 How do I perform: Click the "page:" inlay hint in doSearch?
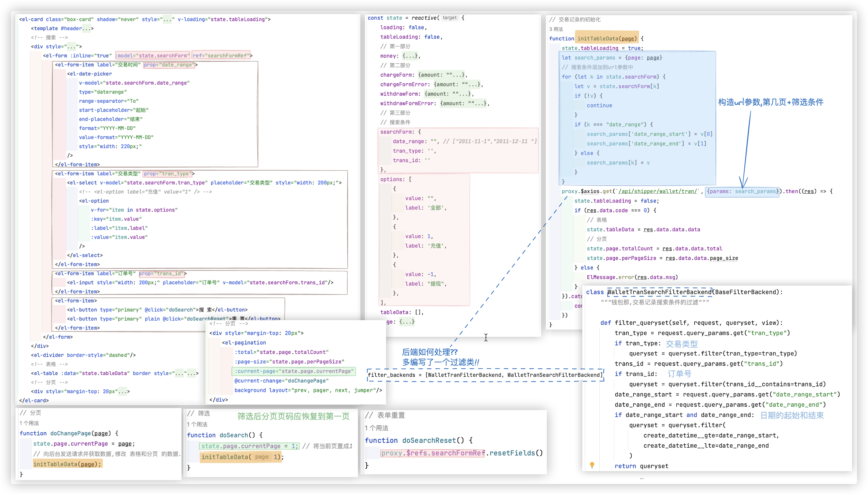pos(262,457)
